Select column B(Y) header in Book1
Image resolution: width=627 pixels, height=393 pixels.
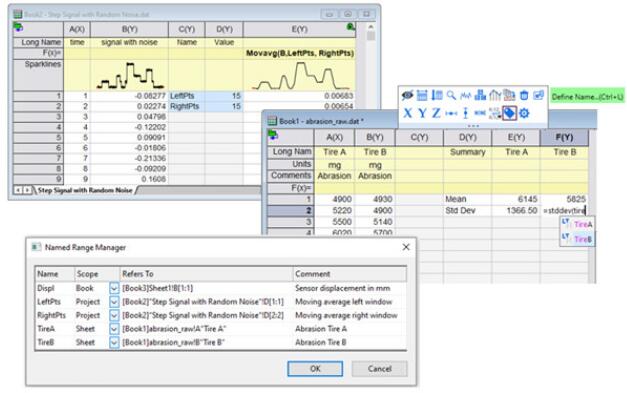click(375, 138)
